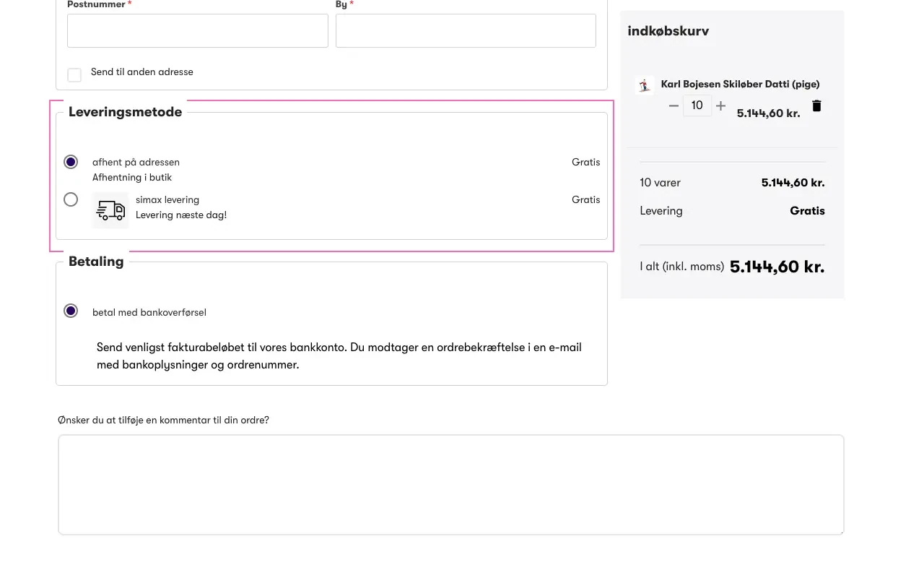Click the 'simax levering' label text

click(x=167, y=199)
